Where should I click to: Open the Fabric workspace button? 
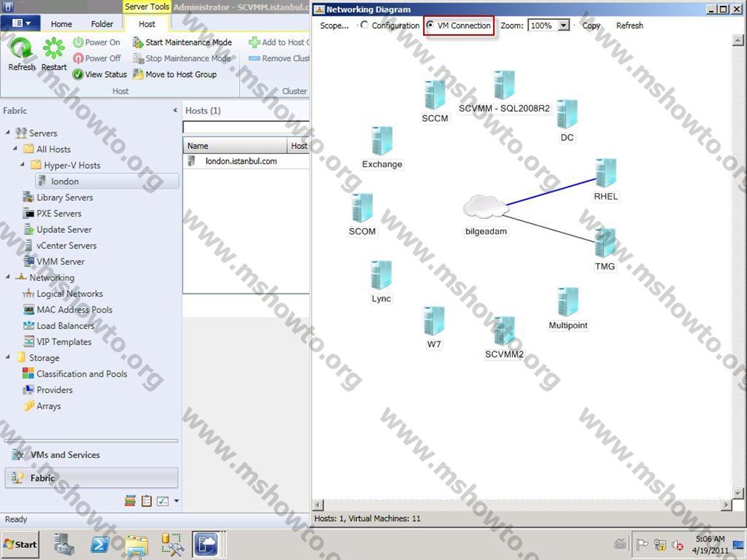[92, 478]
